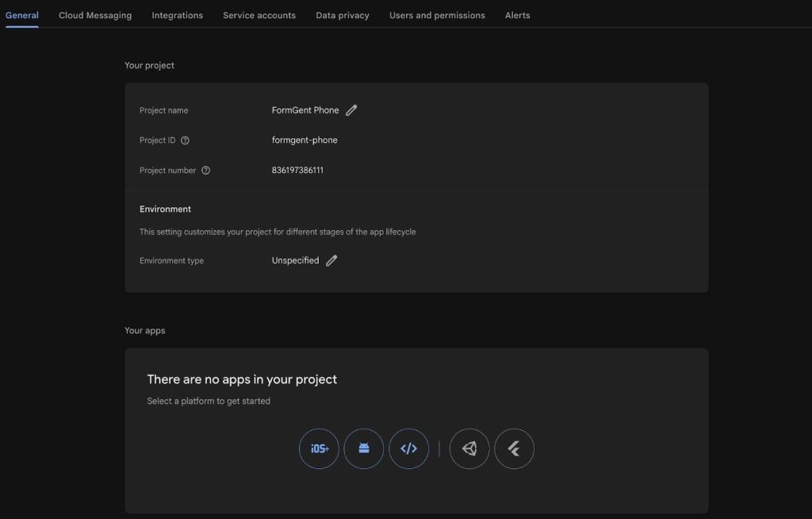This screenshot has height=519, width=812.
Task: Choose the Flutter platform icon
Action: tap(514, 448)
